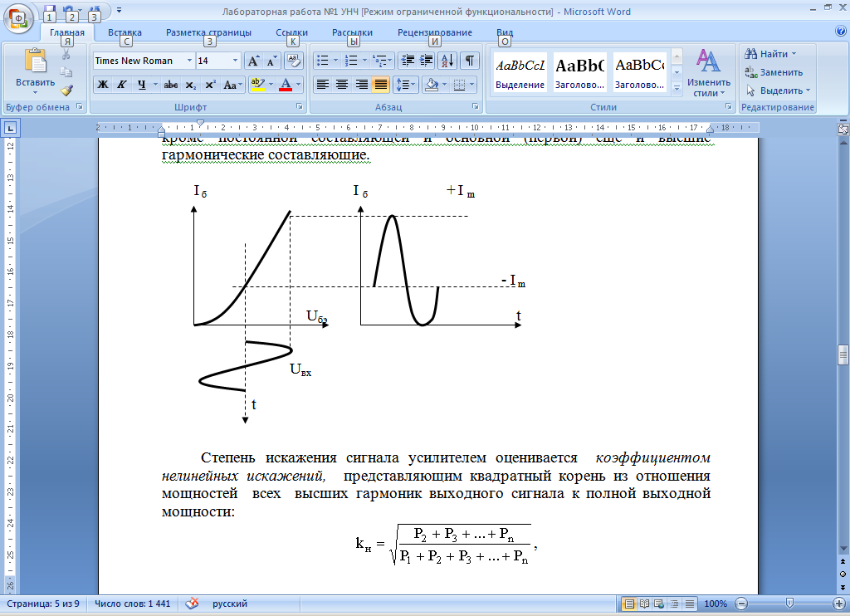Click the Office button logo
The image size is (850, 616).
[18, 19]
